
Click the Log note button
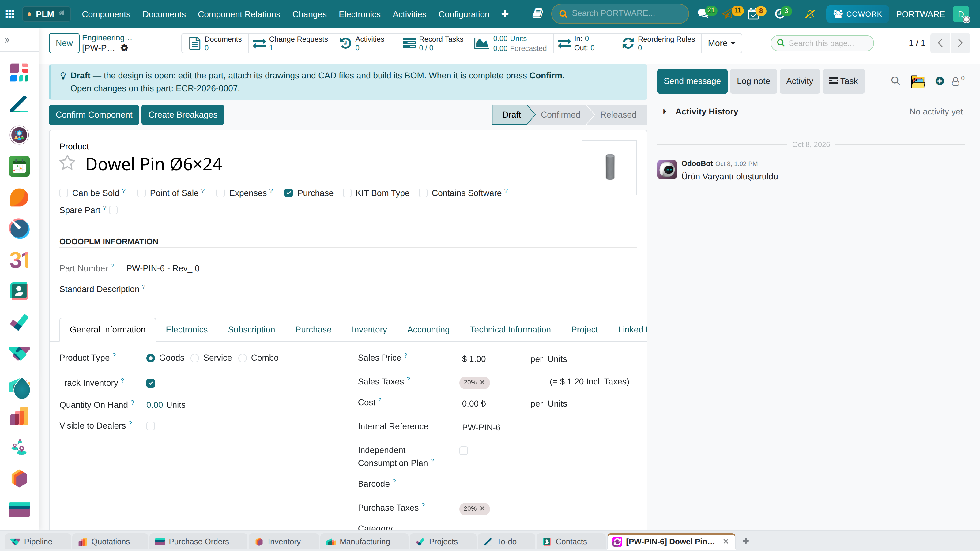(753, 81)
